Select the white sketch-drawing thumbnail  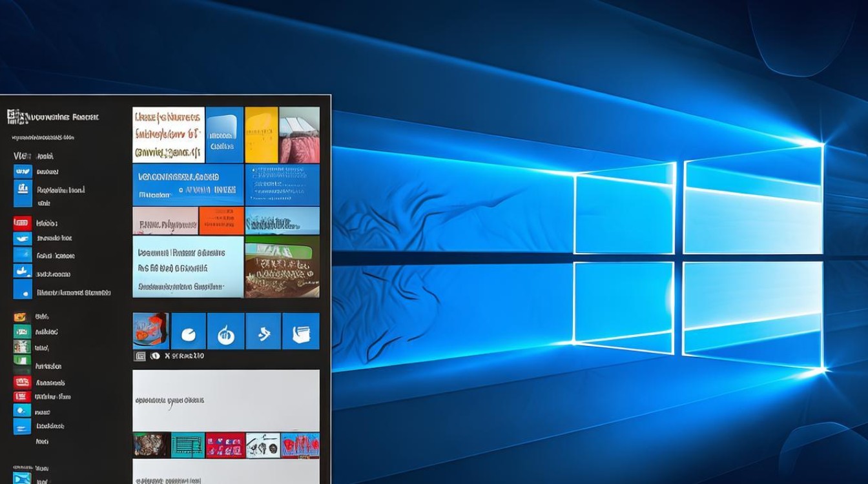[x=263, y=445]
